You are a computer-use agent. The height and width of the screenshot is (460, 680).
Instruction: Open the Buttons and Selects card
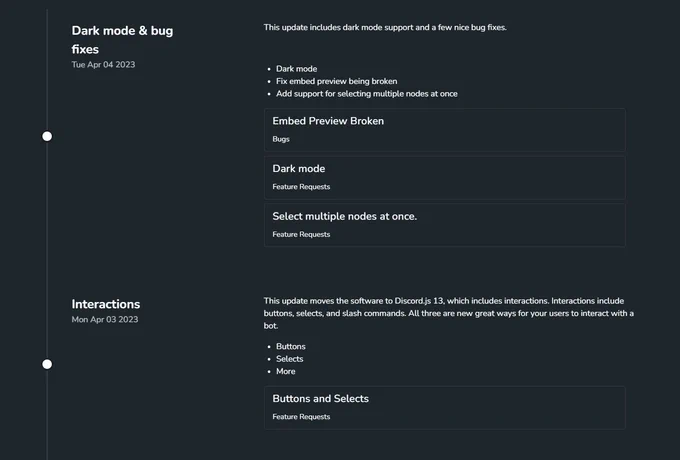pos(445,408)
